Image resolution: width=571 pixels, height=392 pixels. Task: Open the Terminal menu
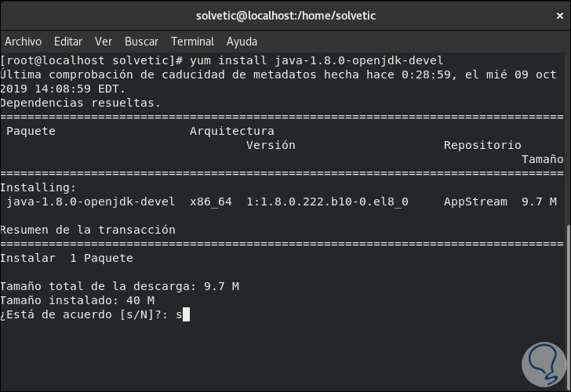[192, 42]
